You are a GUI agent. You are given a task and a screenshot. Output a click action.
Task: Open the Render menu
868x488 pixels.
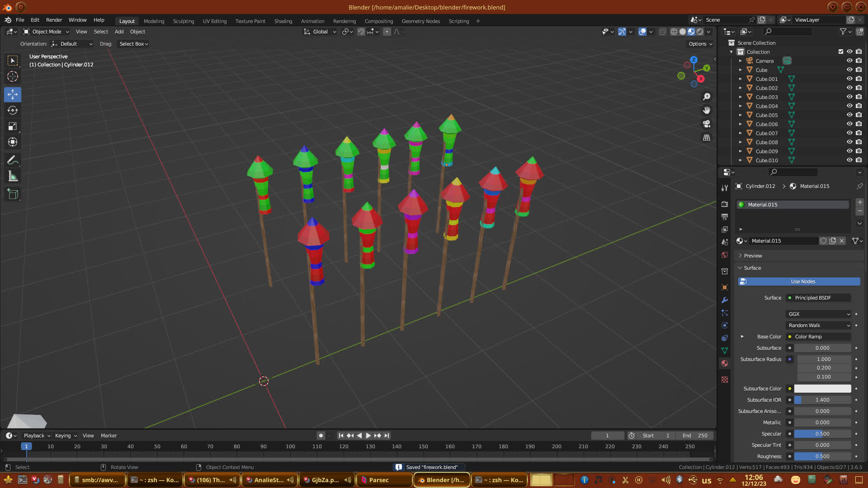point(54,20)
